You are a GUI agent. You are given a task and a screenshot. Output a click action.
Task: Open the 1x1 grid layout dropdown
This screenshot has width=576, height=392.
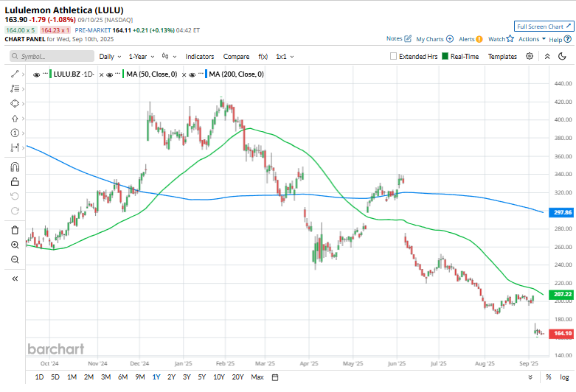pos(285,57)
